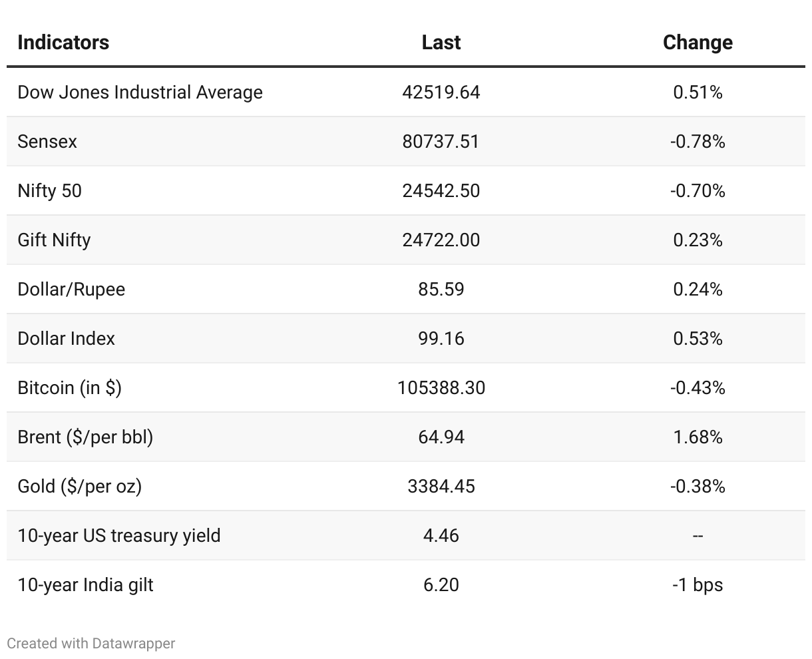Viewport: 812px width, 659px height.
Task: Click the Gift Nifty indicator name
Action: point(54,240)
